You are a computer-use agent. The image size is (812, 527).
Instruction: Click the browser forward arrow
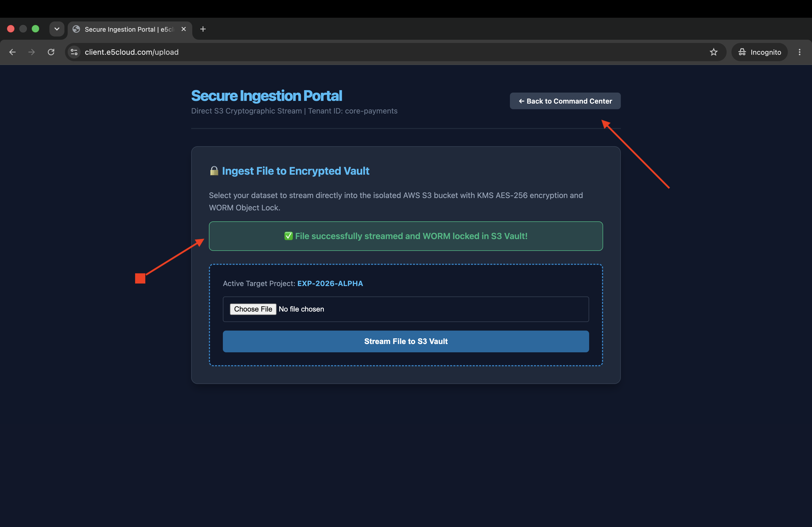tap(31, 52)
